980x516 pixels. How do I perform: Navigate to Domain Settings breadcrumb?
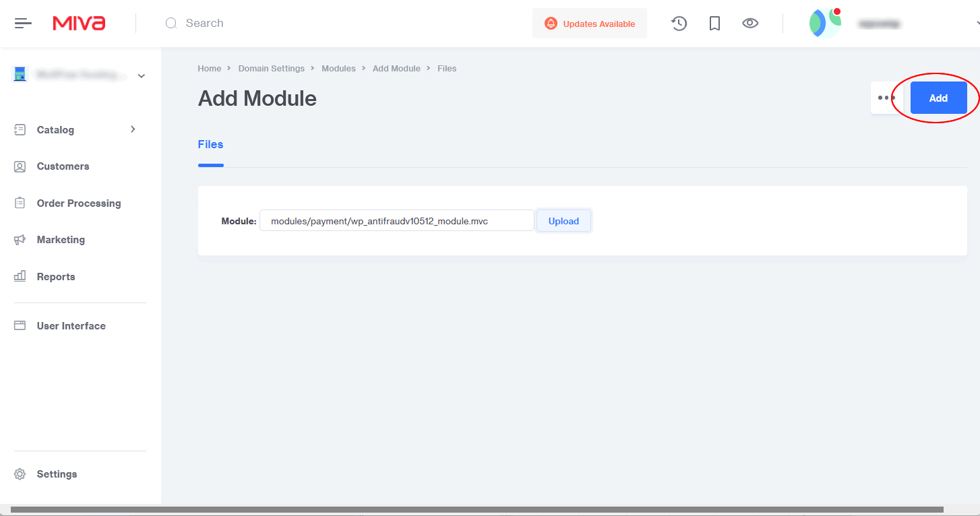(x=272, y=68)
